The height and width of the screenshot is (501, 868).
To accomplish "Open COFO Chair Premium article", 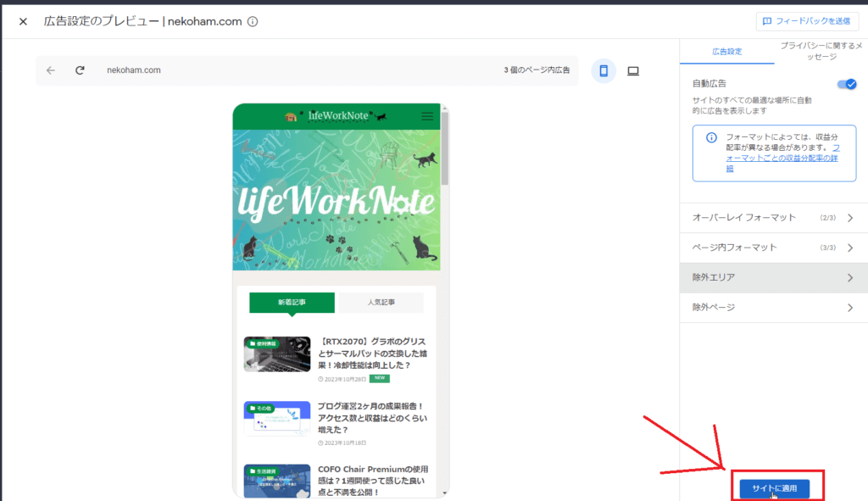I will point(373,481).
